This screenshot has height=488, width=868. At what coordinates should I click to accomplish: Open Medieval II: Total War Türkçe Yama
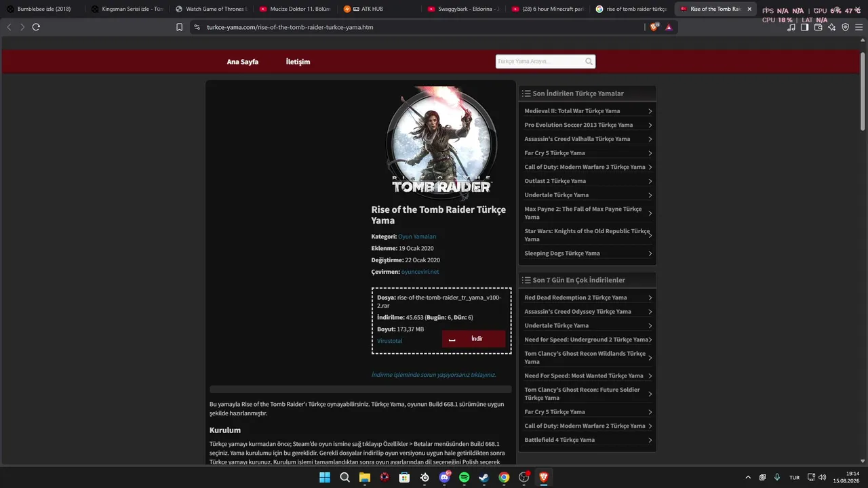click(x=572, y=111)
